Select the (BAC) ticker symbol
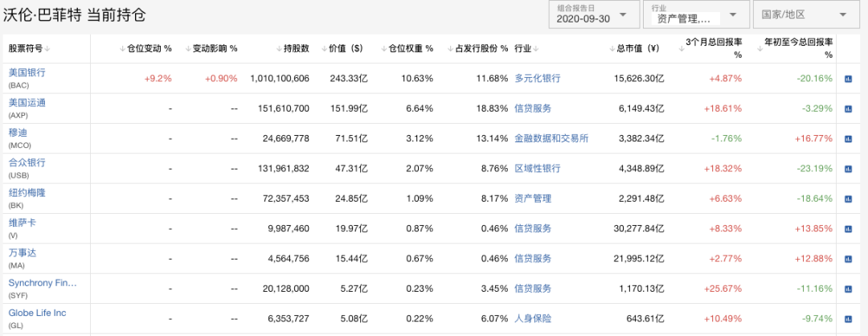This screenshot has height=336, width=868. 18,86
